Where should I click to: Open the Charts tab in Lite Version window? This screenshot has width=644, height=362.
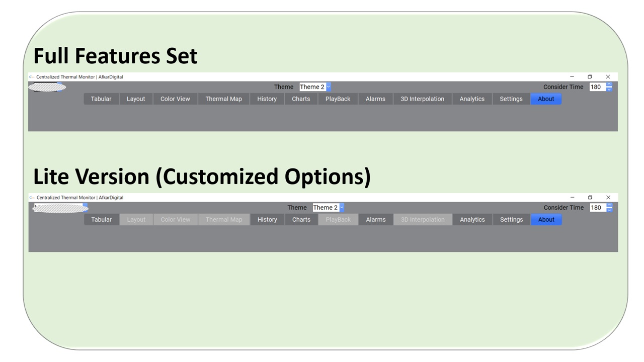click(301, 220)
